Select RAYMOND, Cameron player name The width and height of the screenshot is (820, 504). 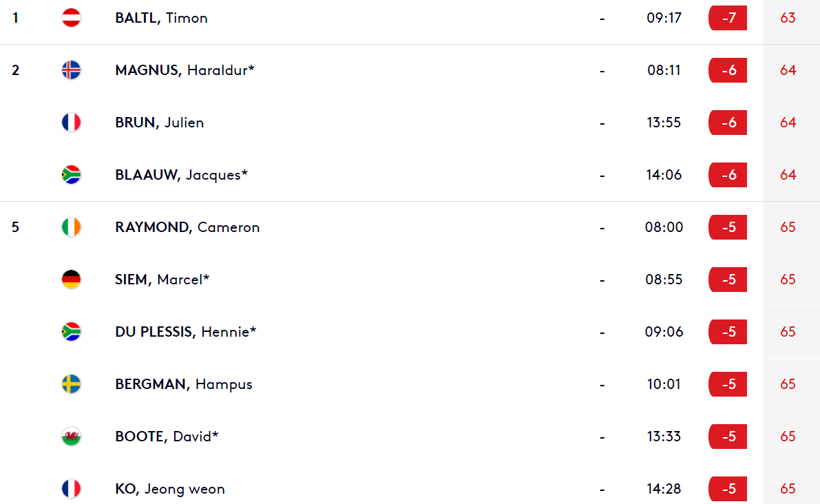pos(187,227)
